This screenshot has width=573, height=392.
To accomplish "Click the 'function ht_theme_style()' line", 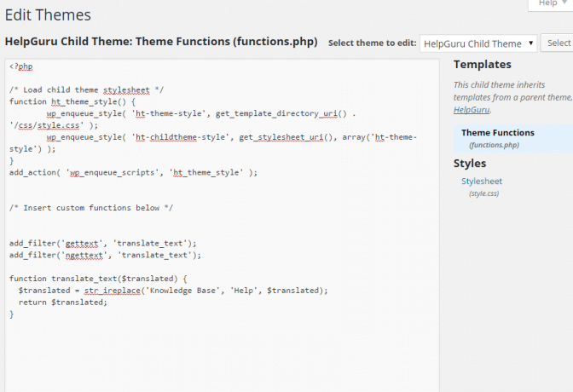I will coord(72,101).
